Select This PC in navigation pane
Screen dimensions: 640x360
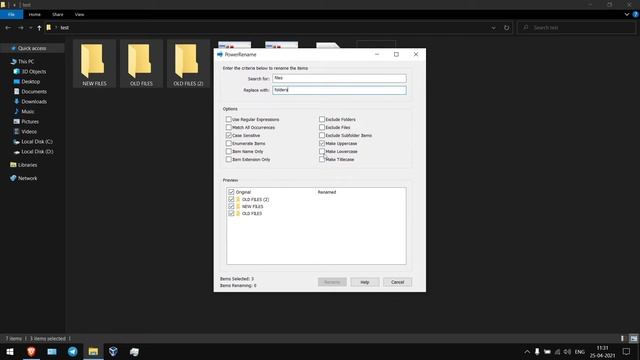tap(26, 62)
